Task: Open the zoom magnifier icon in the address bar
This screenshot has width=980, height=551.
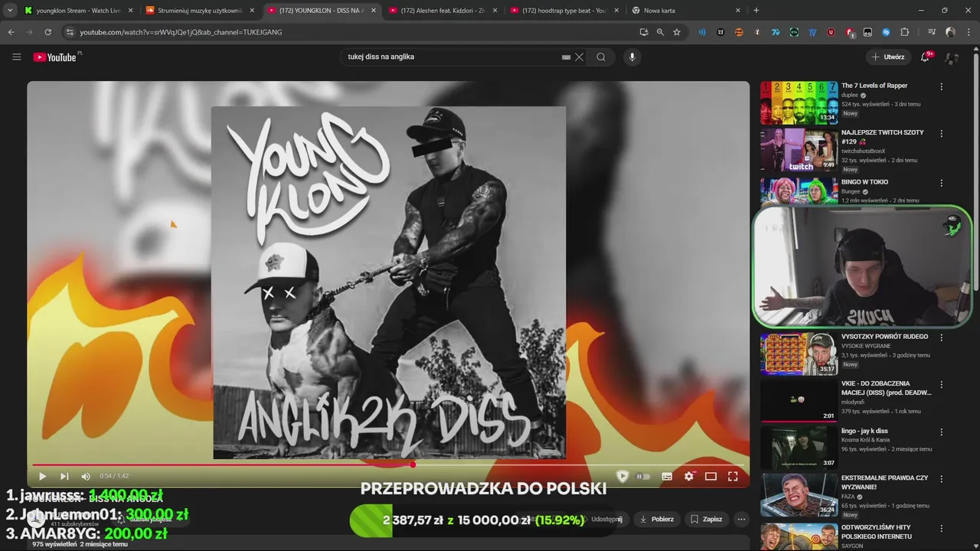Action: (660, 32)
